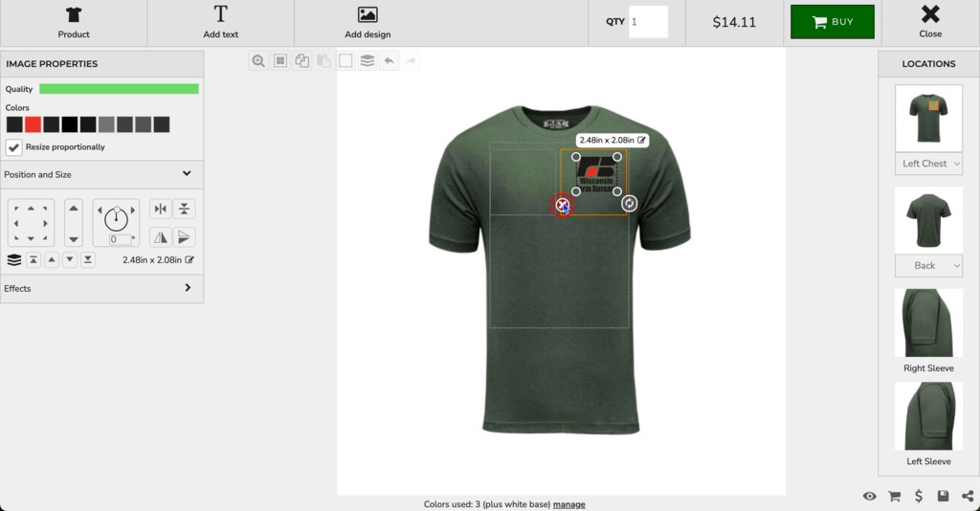Viewport: 980px width, 511px height.
Task: Toggle preview with the eye icon
Action: pyautogui.click(x=869, y=496)
